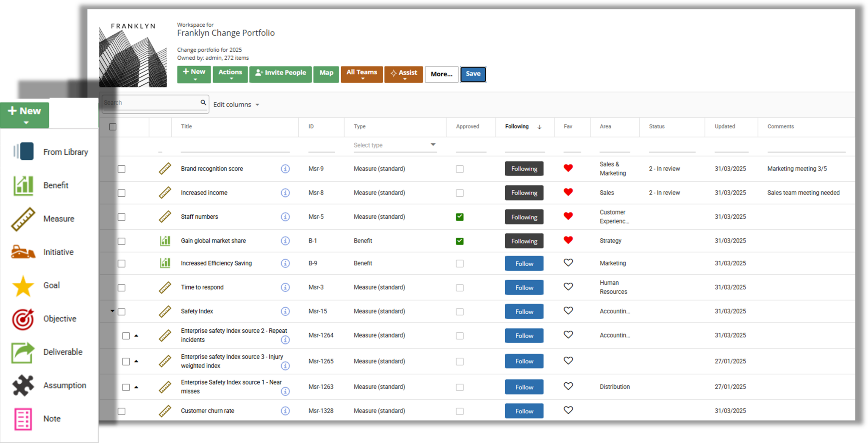Unfavorite Increased income via red heart
Screen dimensions: 868x443
point(568,192)
